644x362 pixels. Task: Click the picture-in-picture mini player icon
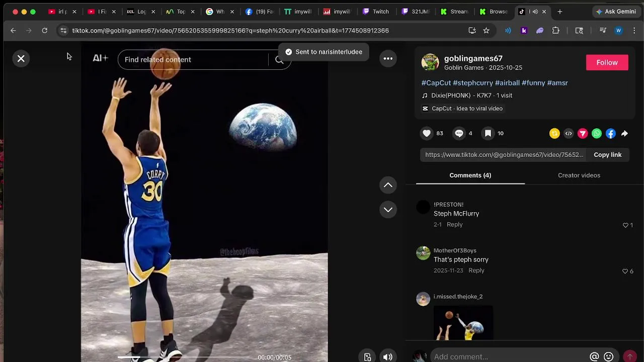pos(367,357)
